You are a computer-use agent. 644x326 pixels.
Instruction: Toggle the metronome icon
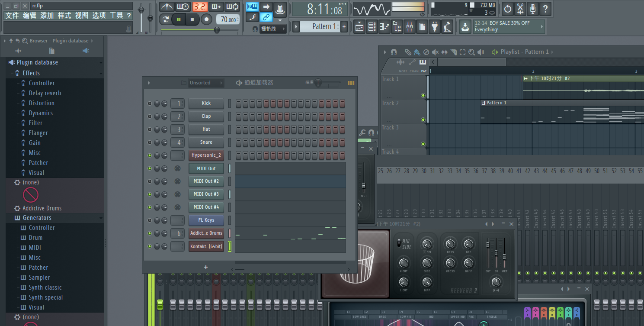tap(167, 6)
